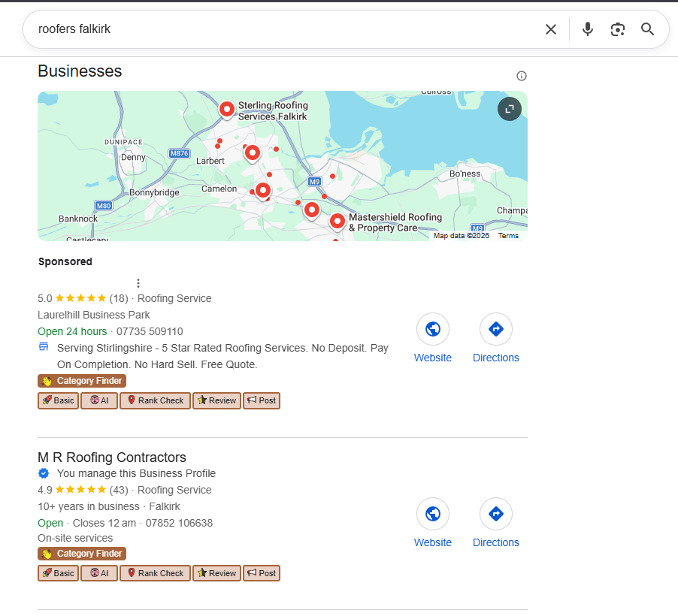The width and height of the screenshot is (678, 616).
Task: Open Category Finder for M R Roofing Contractors
Action: (x=81, y=553)
